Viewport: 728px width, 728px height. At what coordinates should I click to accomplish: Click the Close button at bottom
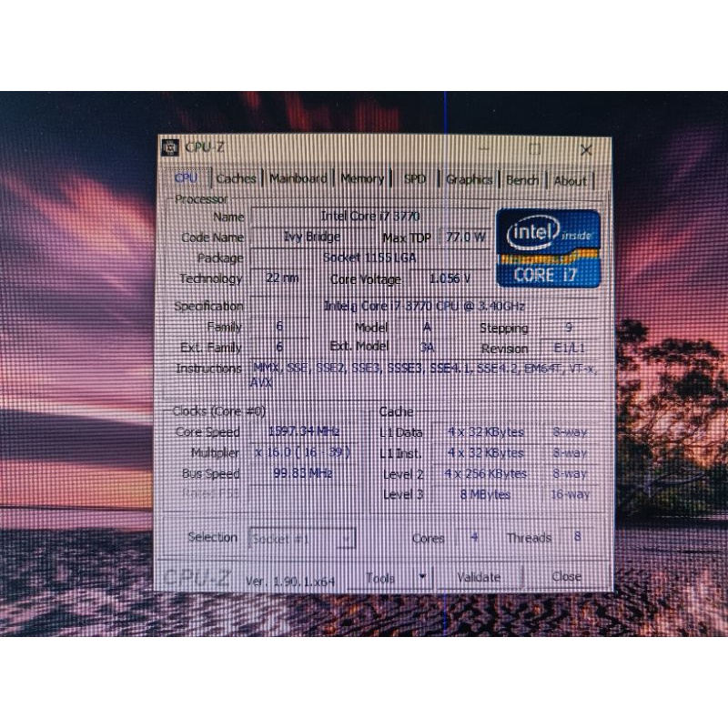pyautogui.click(x=566, y=576)
